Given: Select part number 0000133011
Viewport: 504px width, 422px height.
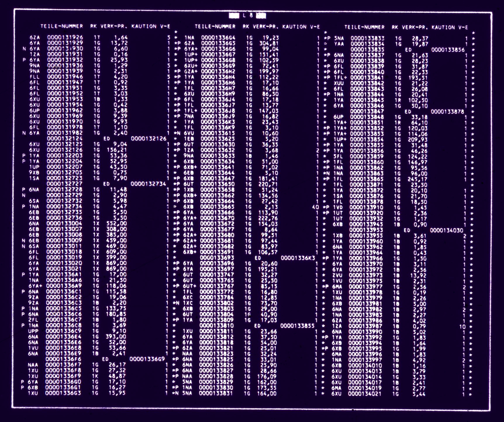Looking at the screenshot, I should pos(64,246).
